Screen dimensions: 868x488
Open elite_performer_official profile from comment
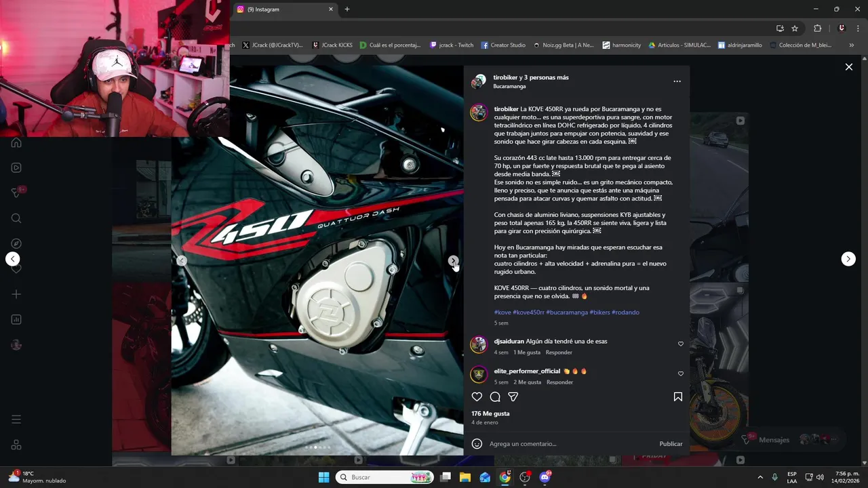coord(527,371)
